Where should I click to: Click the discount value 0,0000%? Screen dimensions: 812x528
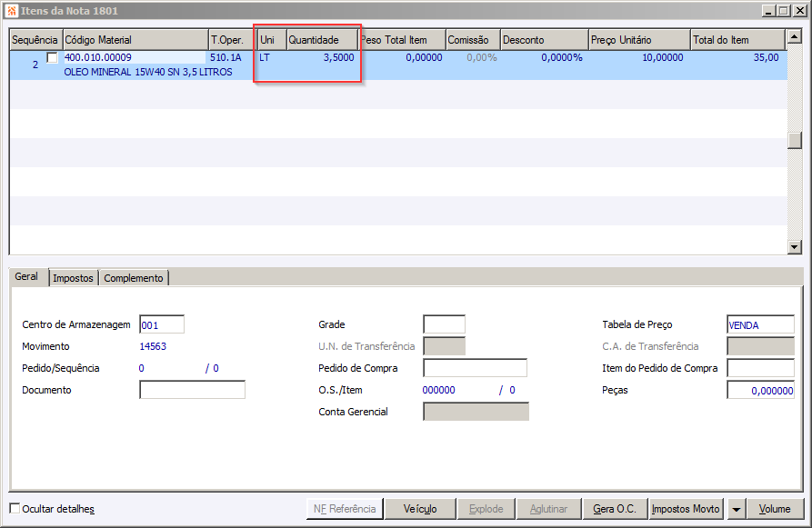point(562,57)
